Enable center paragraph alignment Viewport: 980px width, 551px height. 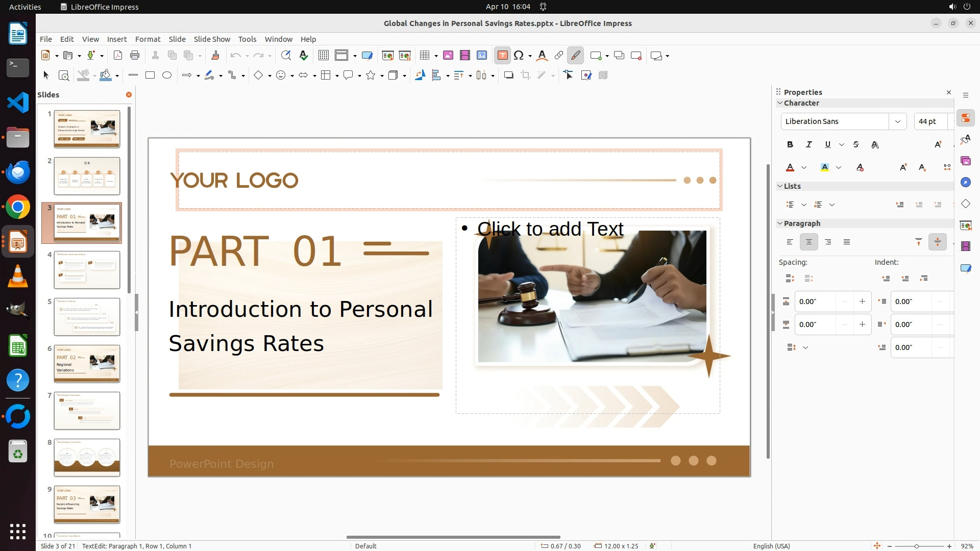[x=809, y=242]
